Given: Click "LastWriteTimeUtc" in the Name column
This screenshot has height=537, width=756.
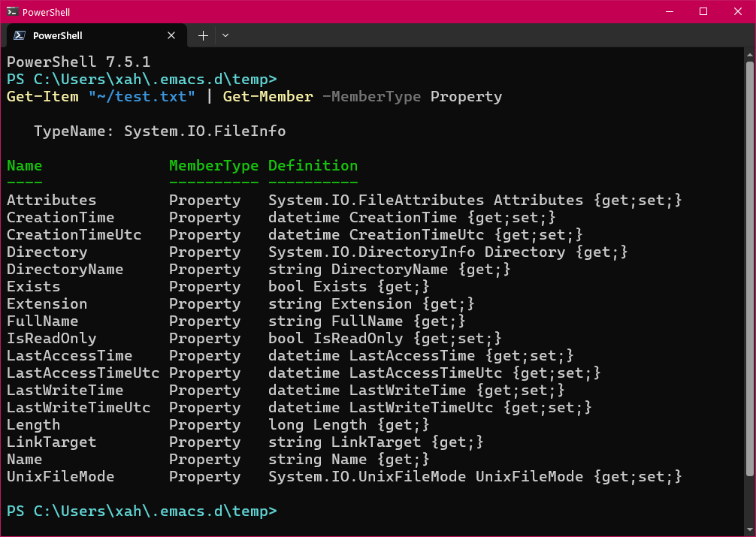Looking at the screenshot, I should (x=79, y=408).
